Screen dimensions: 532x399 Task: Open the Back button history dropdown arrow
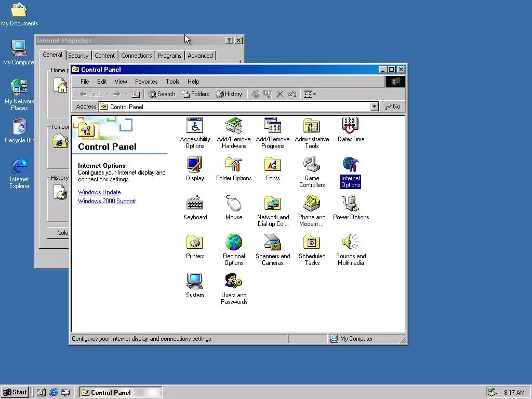point(107,94)
